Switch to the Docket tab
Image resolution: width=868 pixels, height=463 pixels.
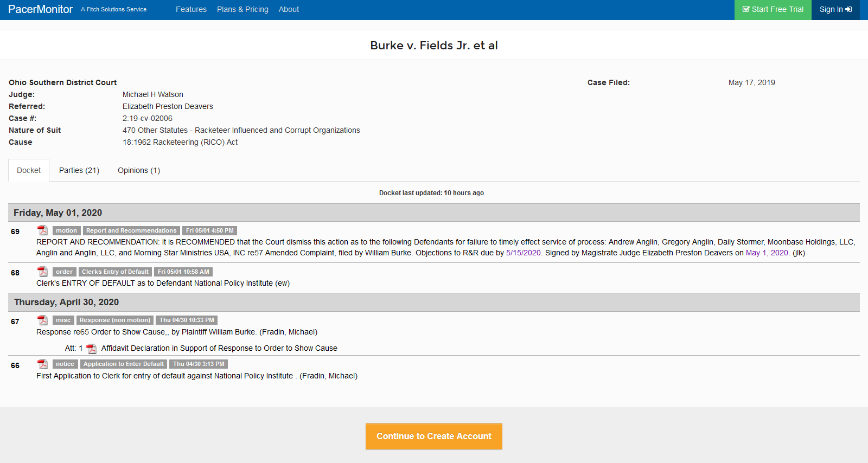pos(29,170)
